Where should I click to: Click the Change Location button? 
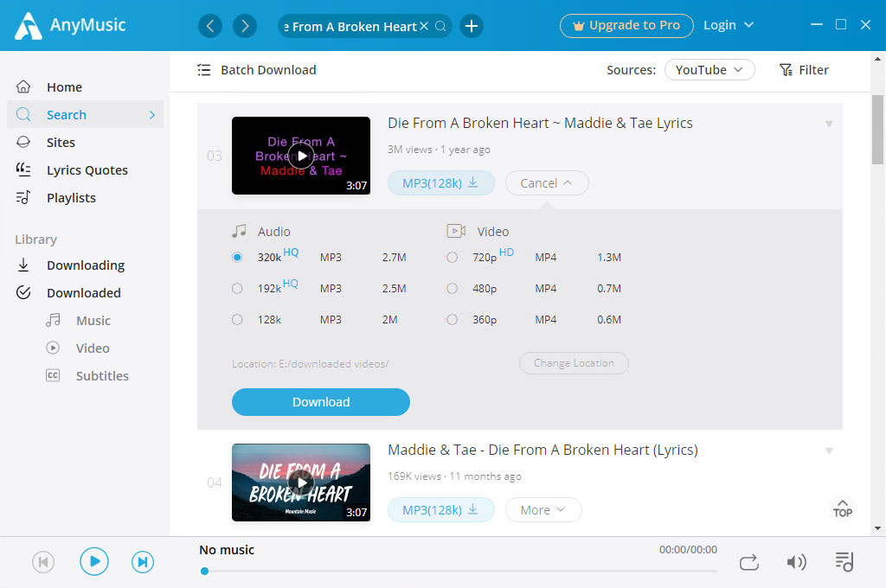click(574, 363)
